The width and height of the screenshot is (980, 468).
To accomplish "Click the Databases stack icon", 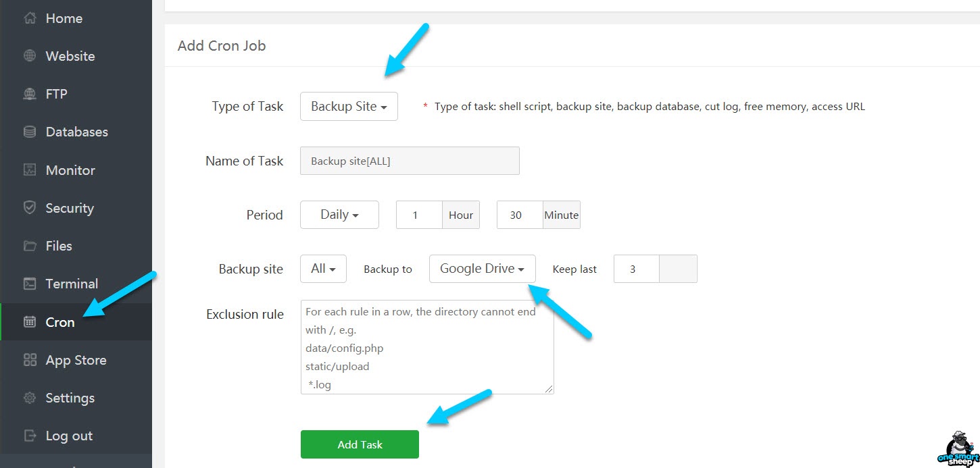I will point(30,132).
